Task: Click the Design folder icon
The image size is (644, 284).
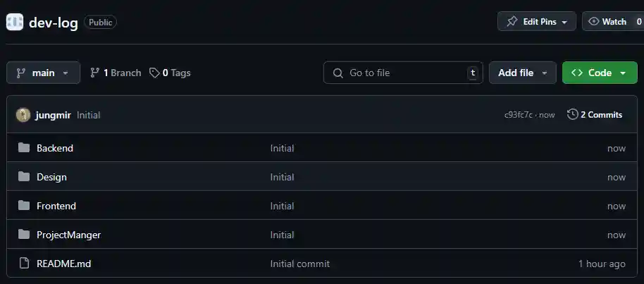Action: tap(24, 177)
